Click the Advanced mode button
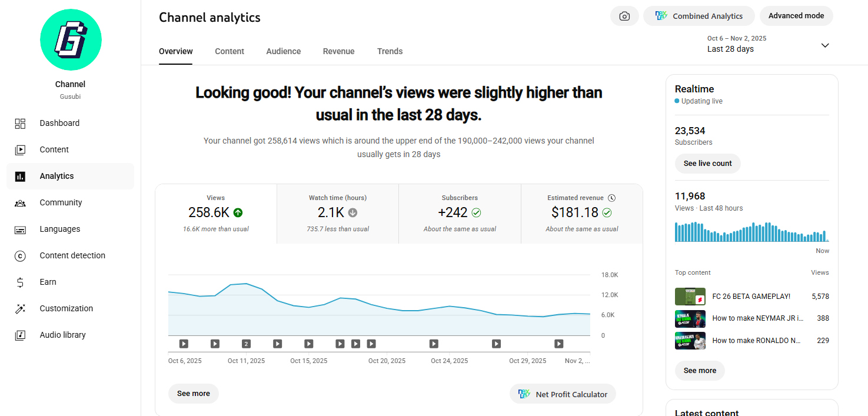The height and width of the screenshot is (416, 868). point(796,16)
